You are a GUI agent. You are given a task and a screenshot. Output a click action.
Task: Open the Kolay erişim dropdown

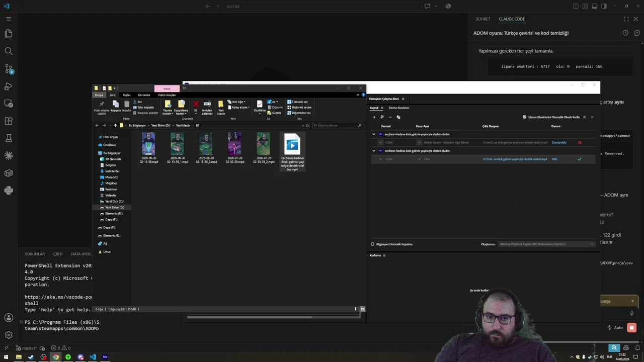coord(238,107)
